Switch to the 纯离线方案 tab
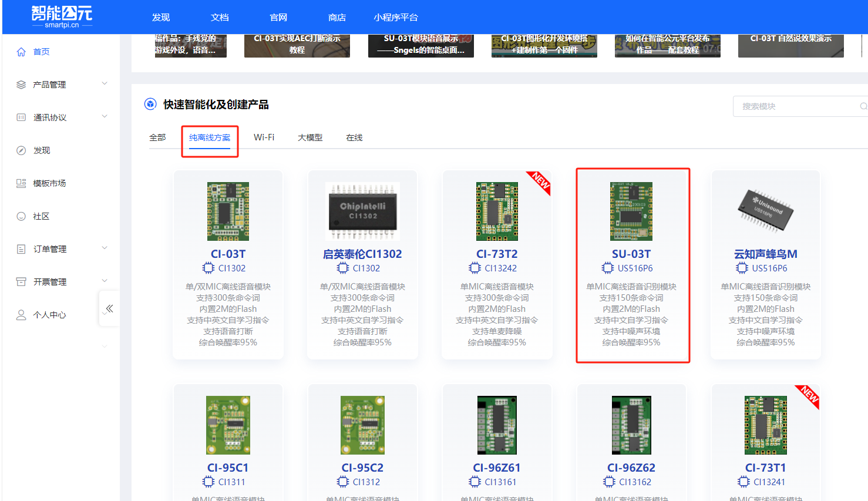The image size is (868, 501). tap(210, 137)
